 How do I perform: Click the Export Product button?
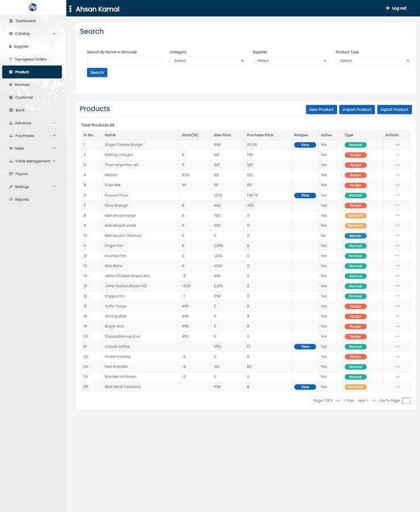tap(394, 110)
